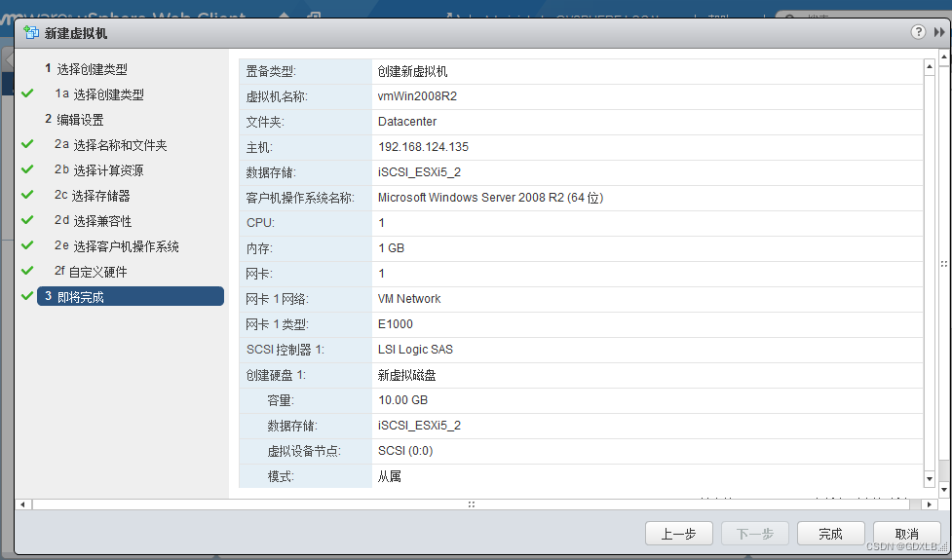This screenshot has height=560, width=952.
Task: Click the virtual device node value SCSI (0:0)
Action: [x=405, y=451]
